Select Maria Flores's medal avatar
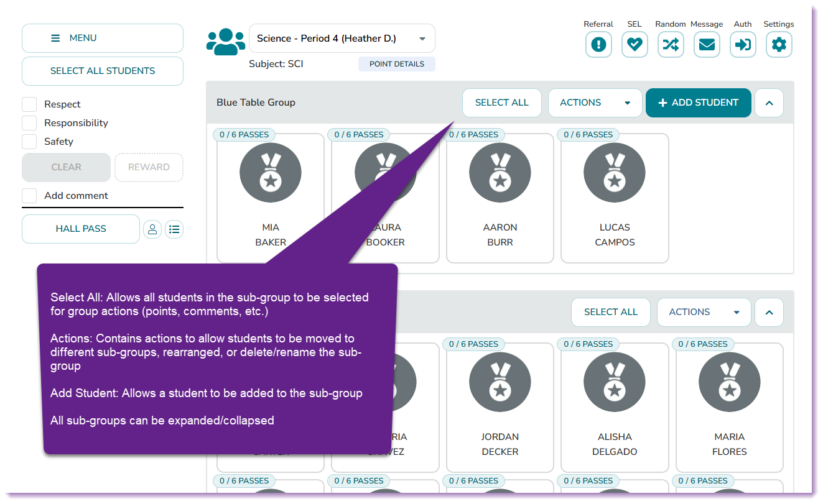 click(730, 382)
